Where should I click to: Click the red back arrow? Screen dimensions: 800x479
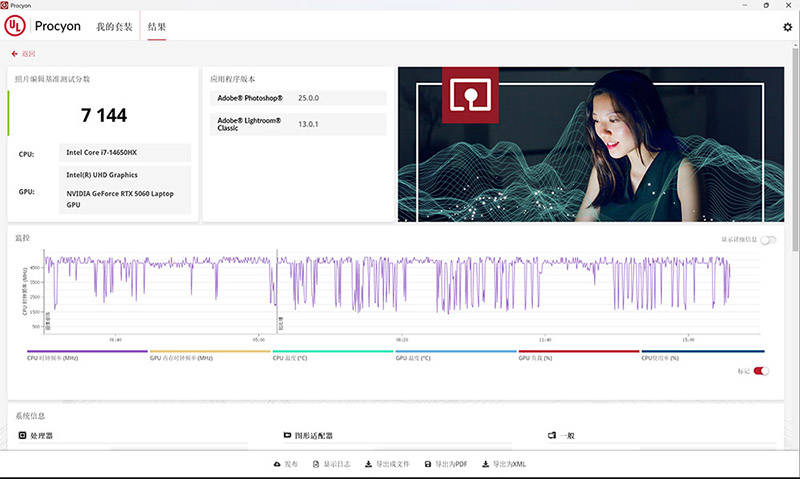14,54
